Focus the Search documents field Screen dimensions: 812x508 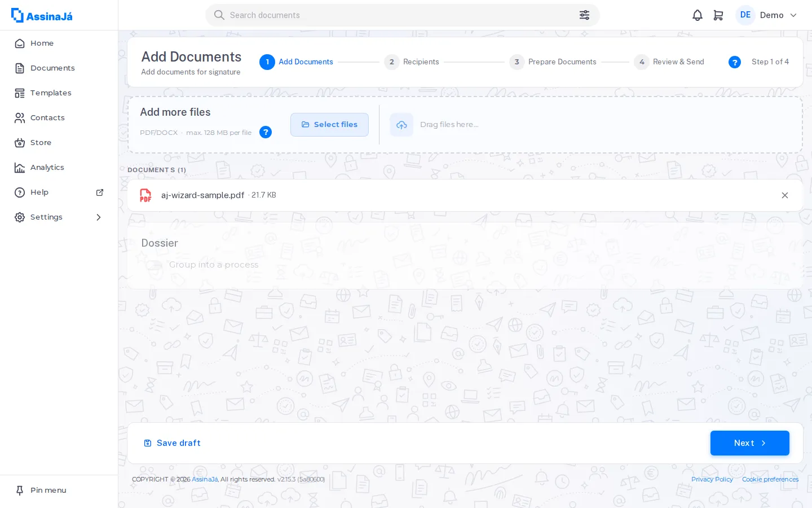click(403, 15)
